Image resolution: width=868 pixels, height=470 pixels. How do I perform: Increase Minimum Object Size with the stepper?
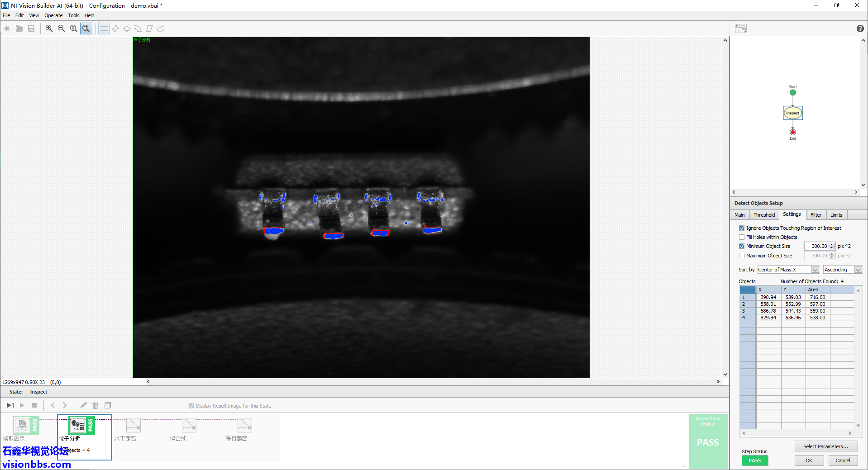(831, 244)
